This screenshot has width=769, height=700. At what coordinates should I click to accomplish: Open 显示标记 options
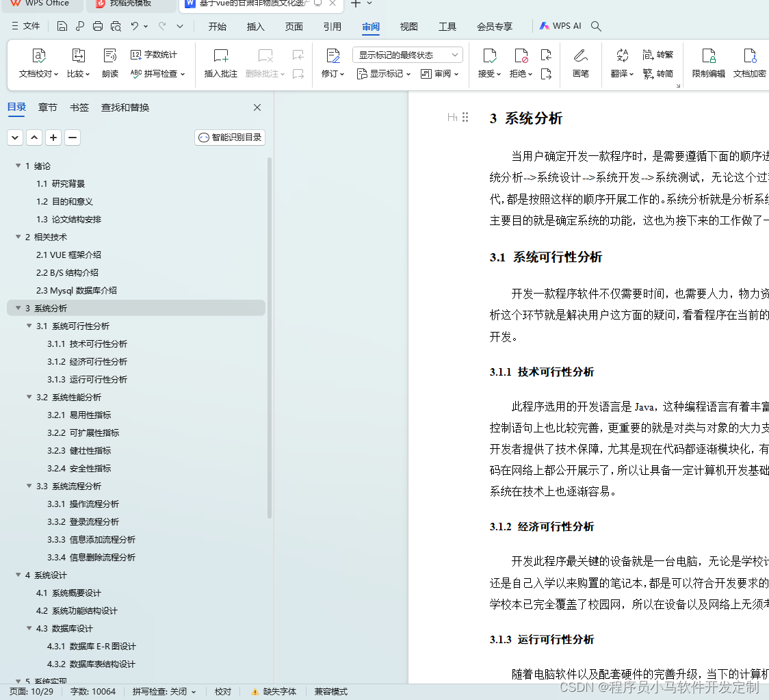(x=384, y=74)
